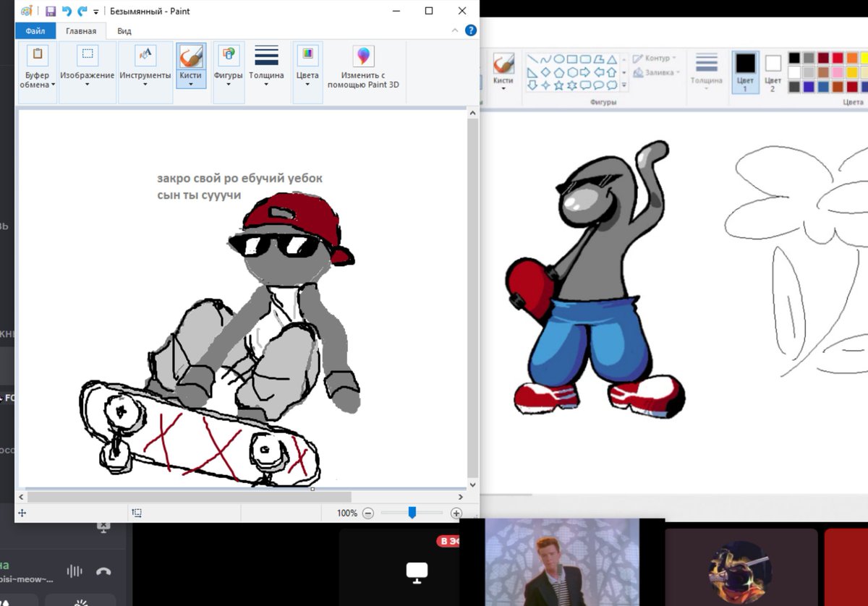Screen dimensions: 868x606
Task: Click zoom out minus button in status bar
Action: pos(368,513)
